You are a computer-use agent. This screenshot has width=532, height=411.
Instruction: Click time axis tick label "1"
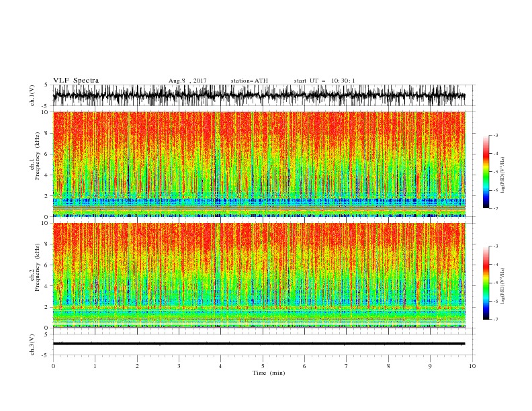[x=95, y=366]
